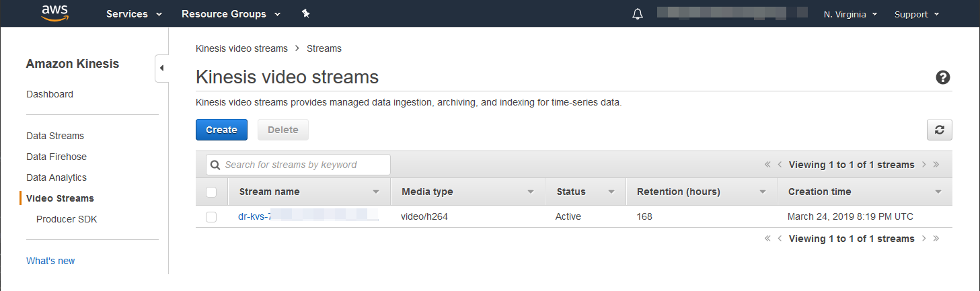Open the What's new link
The height and width of the screenshot is (291, 980).
coord(50,261)
